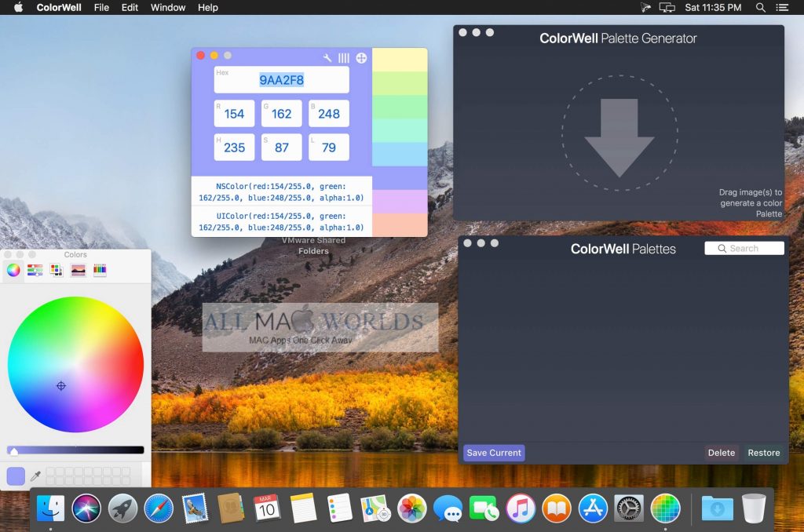Pick the lavender purple swatch in palette strip
804x532 pixels.
[x=400, y=202]
